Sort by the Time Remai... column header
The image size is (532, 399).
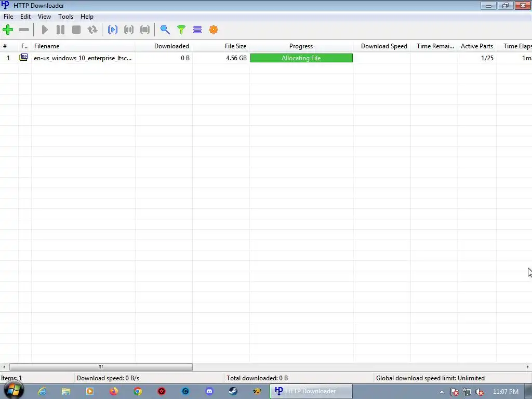[x=434, y=46]
